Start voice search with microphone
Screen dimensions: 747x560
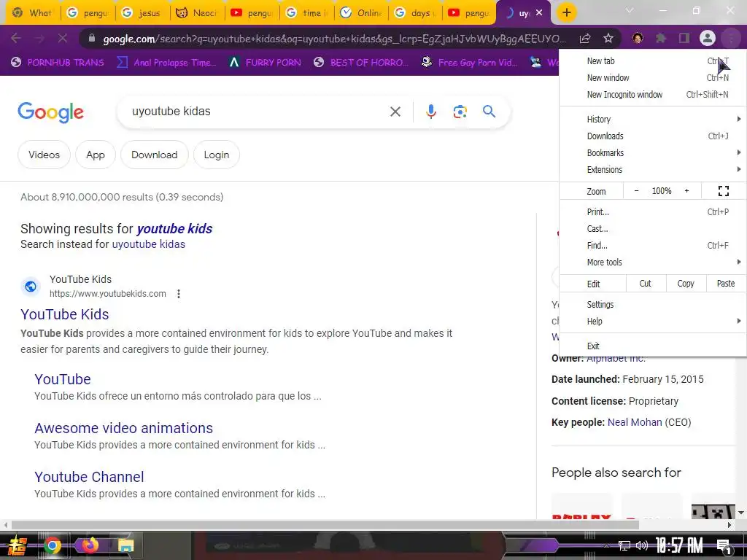pyautogui.click(x=430, y=112)
